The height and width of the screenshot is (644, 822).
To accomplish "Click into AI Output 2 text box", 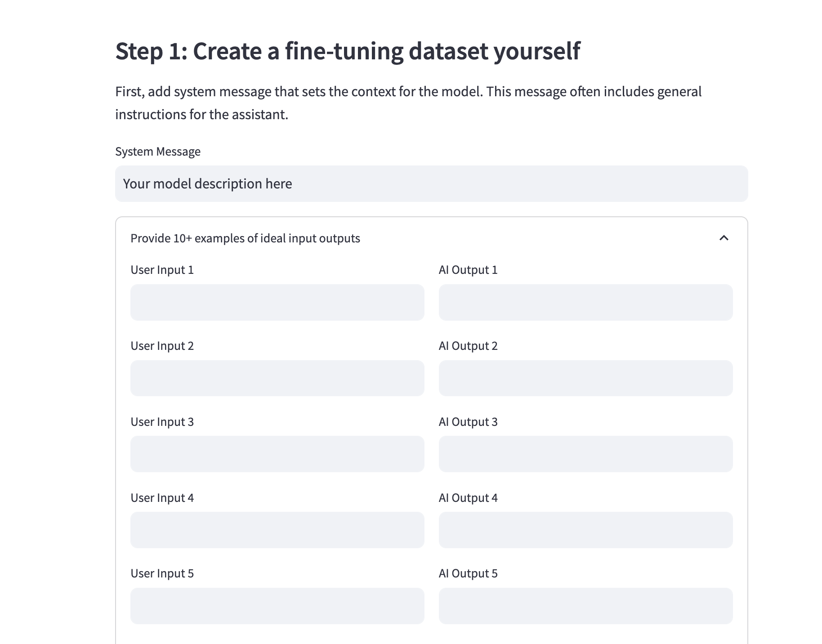I will click(585, 378).
